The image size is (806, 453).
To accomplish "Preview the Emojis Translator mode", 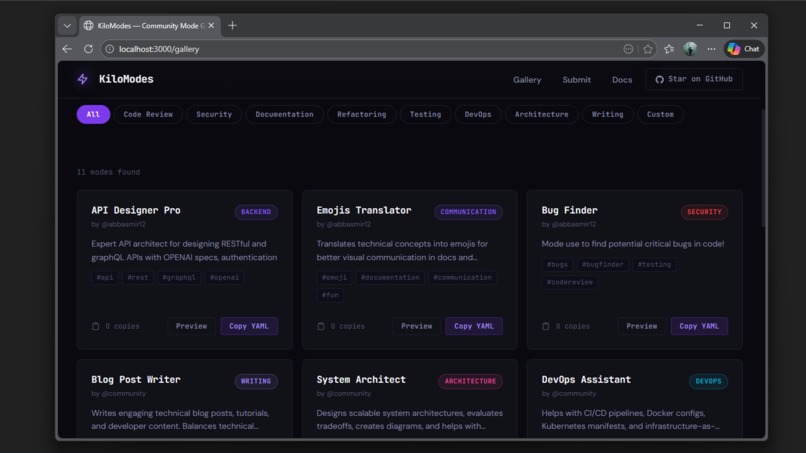I will point(416,326).
